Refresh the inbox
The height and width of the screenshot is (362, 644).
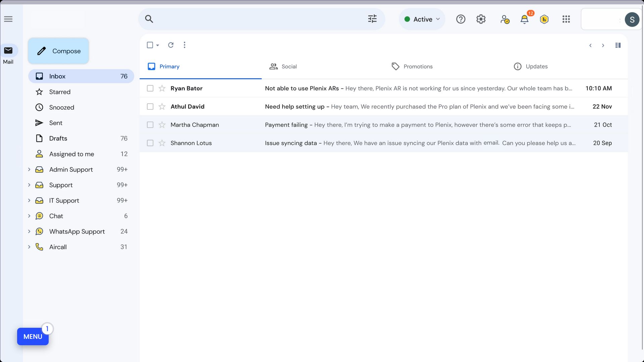click(171, 45)
